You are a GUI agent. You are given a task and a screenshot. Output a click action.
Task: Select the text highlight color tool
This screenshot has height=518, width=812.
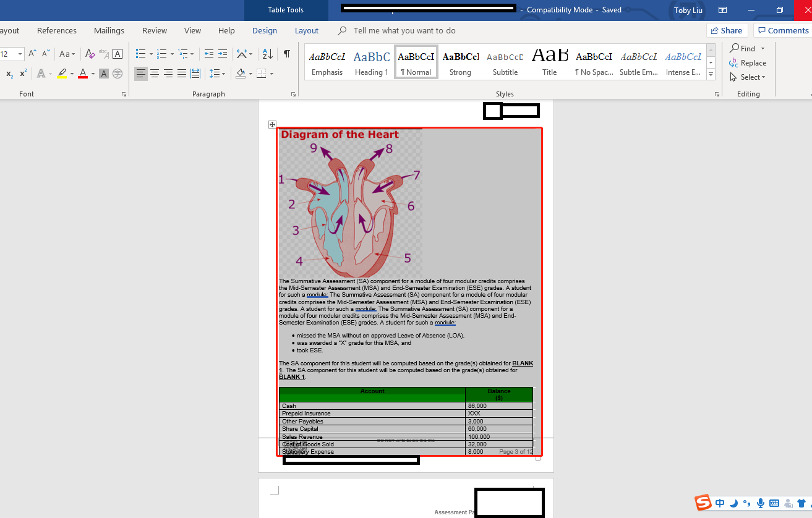[x=62, y=74]
